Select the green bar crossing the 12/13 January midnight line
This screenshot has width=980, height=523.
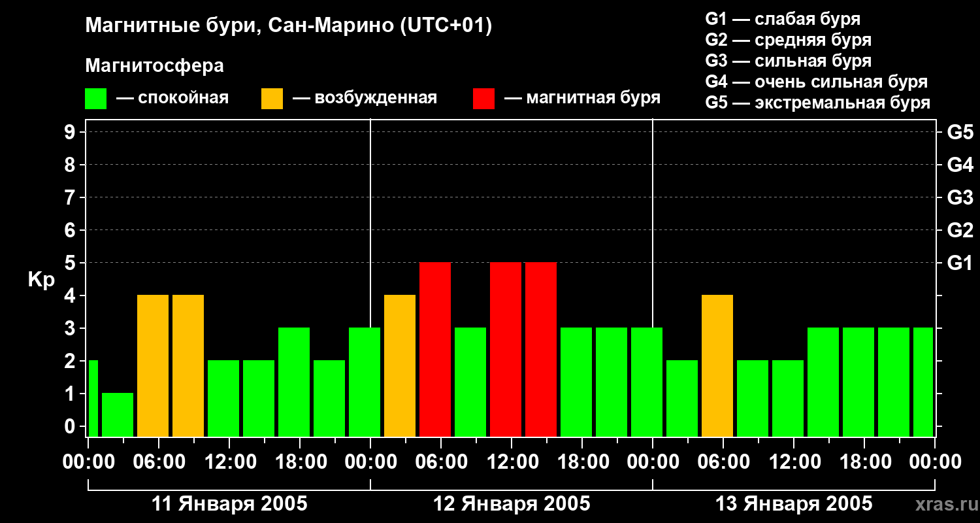pyautogui.click(x=647, y=382)
